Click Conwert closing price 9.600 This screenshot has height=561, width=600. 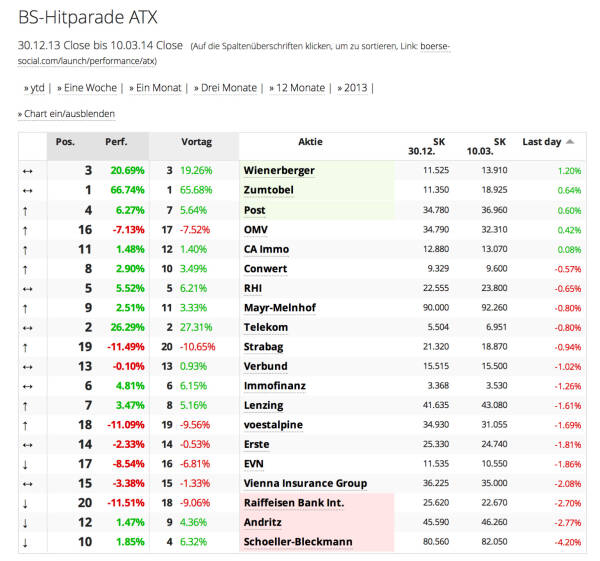tap(497, 269)
